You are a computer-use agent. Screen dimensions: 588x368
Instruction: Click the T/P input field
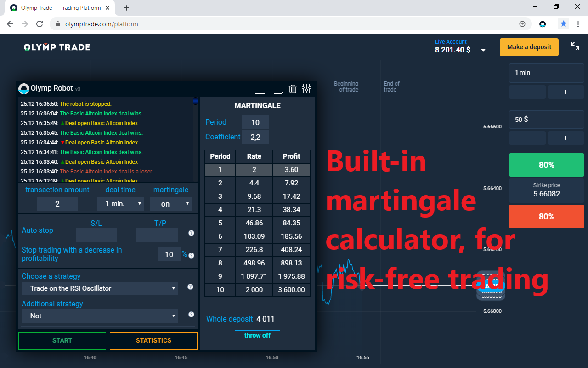pyautogui.click(x=157, y=235)
